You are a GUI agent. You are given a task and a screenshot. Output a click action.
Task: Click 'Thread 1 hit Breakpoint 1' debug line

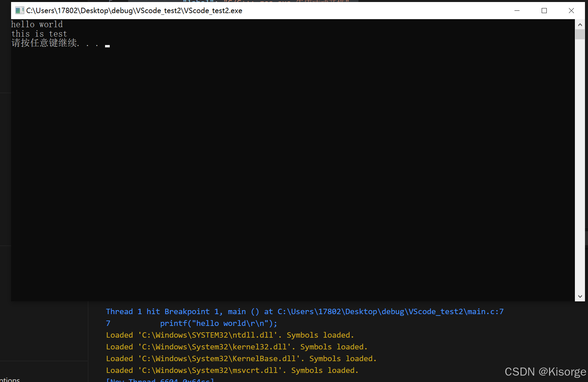(305, 311)
